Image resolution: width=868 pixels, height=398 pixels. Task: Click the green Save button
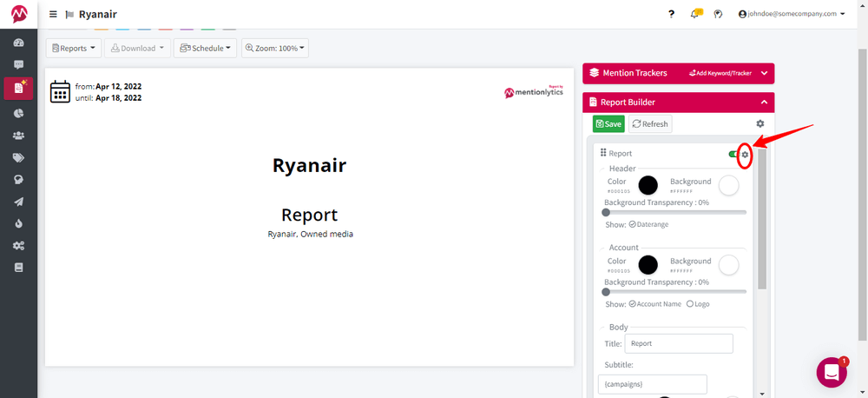pyautogui.click(x=608, y=124)
